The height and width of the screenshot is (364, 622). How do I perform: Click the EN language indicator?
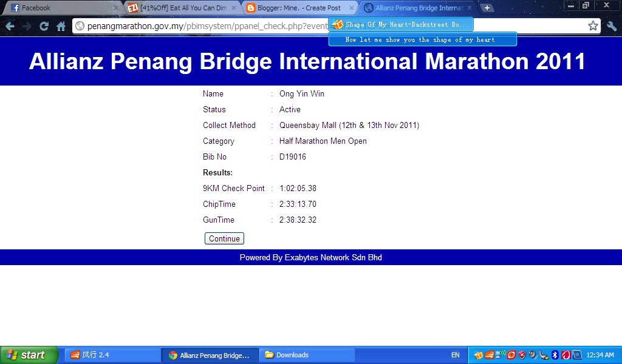pyautogui.click(x=456, y=355)
